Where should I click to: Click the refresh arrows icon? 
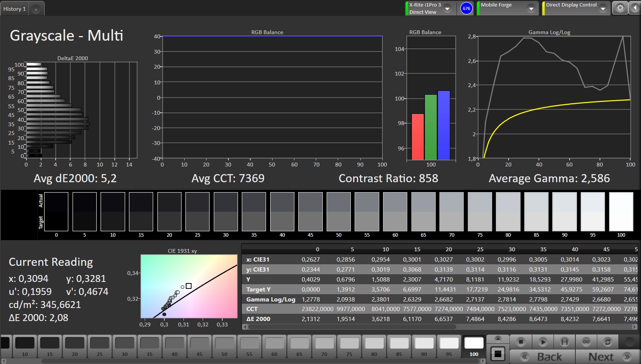pyautogui.click(x=608, y=342)
